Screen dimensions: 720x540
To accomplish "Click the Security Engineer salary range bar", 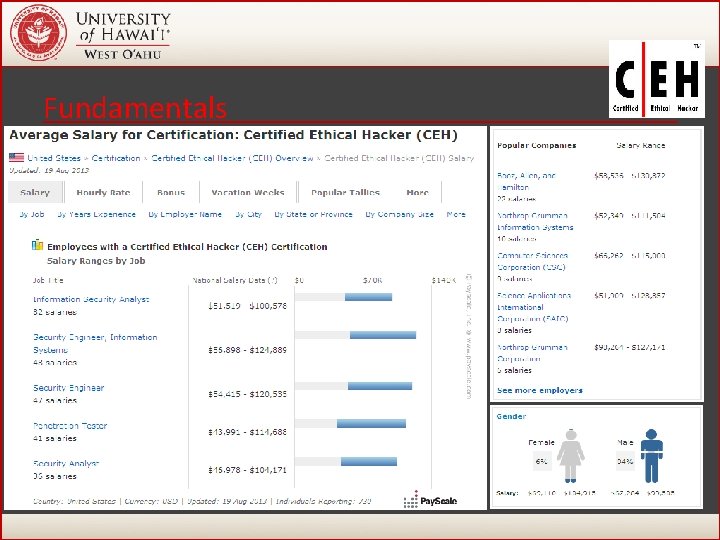I will [x=380, y=386].
